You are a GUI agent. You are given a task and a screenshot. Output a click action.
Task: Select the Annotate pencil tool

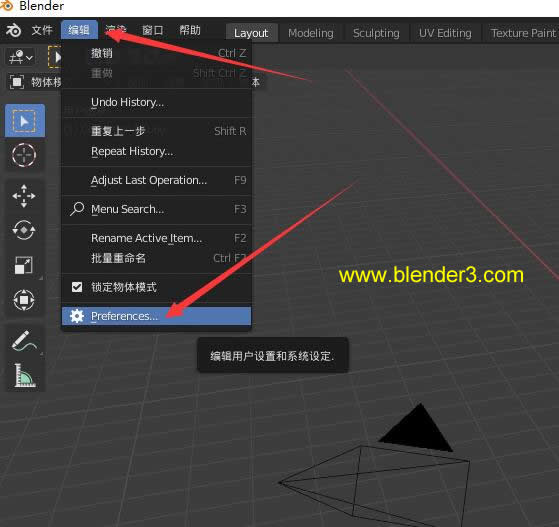[x=24, y=341]
